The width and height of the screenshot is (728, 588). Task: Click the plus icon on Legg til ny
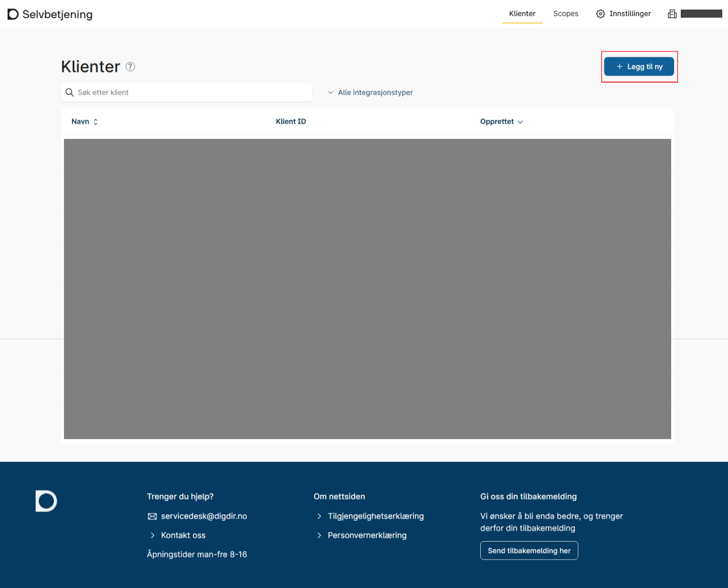pos(620,67)
